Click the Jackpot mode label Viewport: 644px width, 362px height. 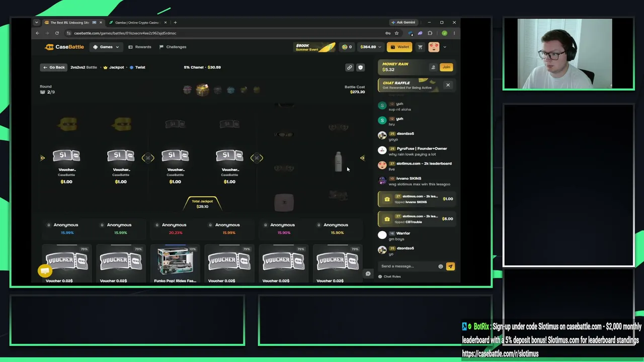[x=114, y=67]
